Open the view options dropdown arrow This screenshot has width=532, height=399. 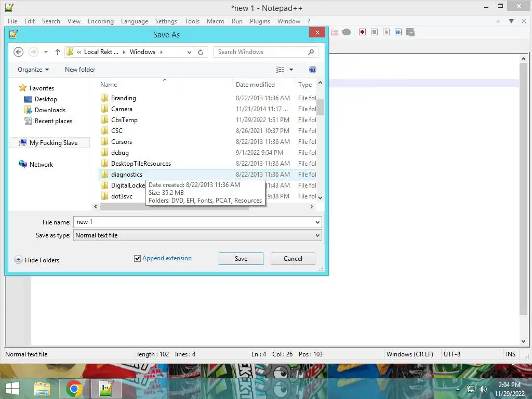[x=291, y=70]
